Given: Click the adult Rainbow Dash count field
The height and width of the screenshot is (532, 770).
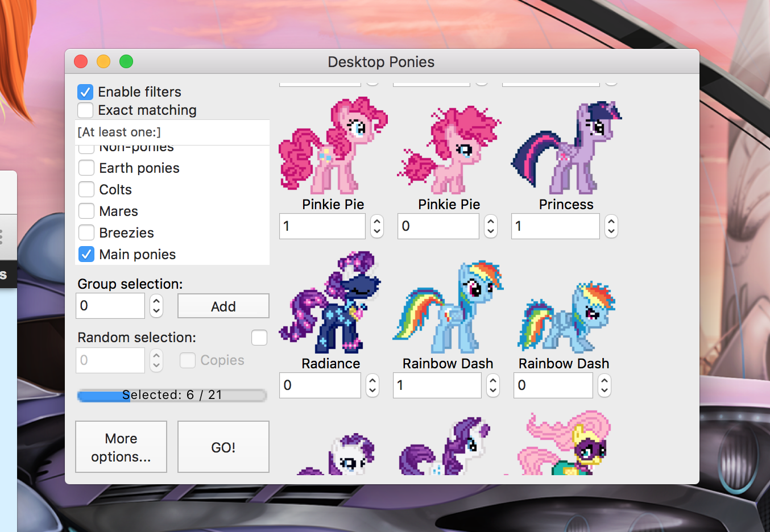Looking at the screenshot, I should point(437,385).
